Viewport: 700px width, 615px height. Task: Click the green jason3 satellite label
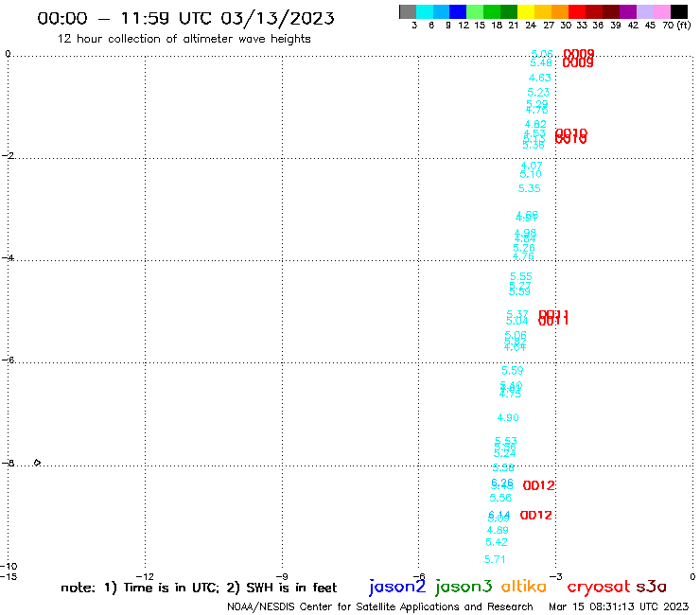point(464,587)
